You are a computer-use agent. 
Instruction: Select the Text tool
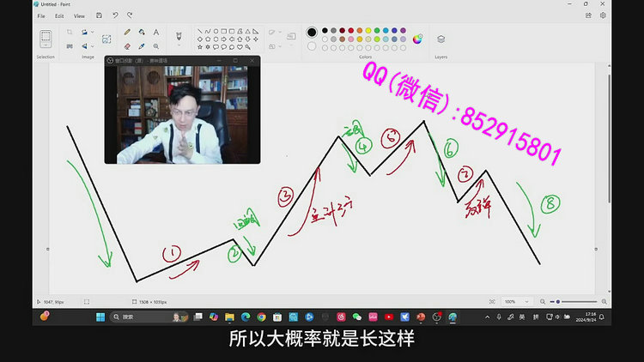coord(156,33)
